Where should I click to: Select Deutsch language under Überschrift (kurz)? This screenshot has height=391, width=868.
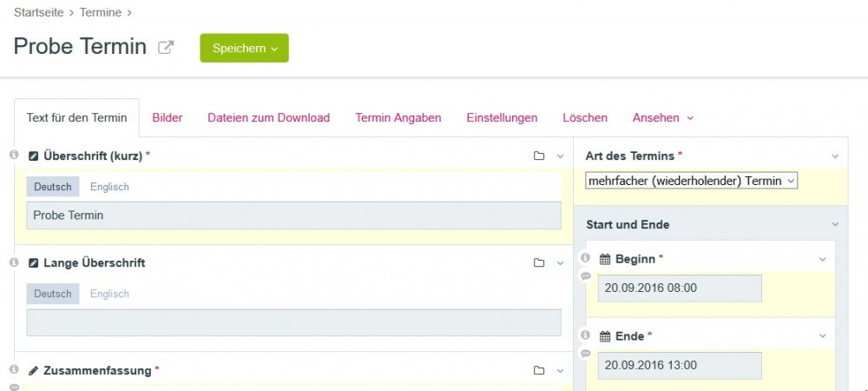[53, 187]
